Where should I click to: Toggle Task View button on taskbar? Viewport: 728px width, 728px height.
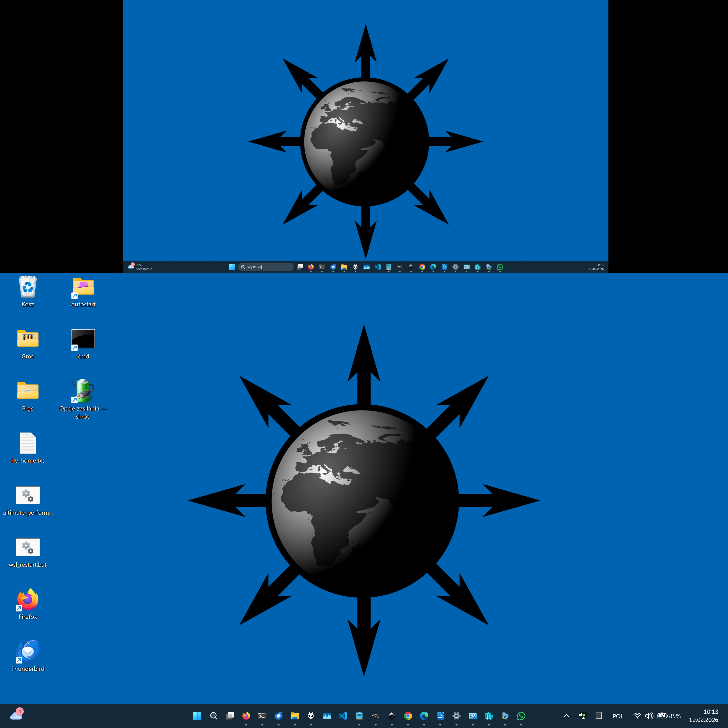pyautogui.click(x=230, y=716)
